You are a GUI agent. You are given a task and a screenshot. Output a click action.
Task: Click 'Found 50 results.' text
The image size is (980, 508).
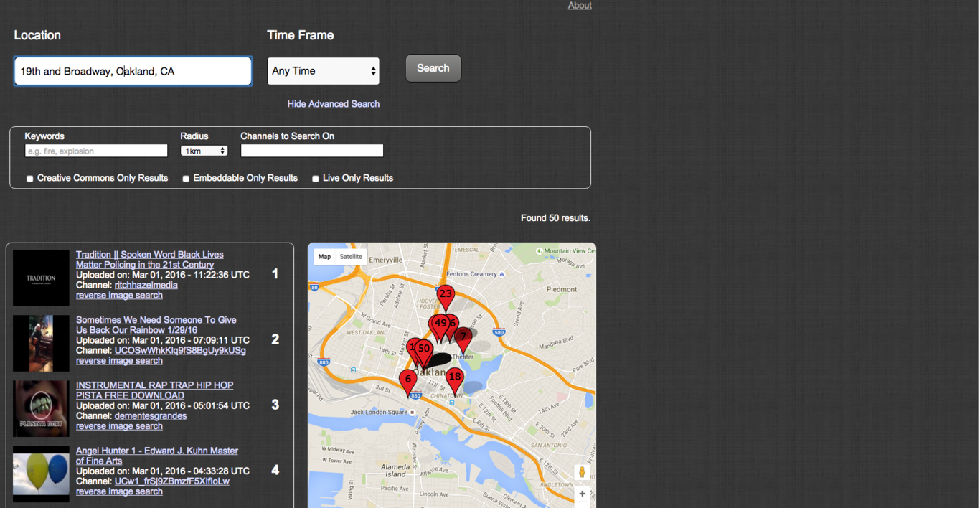555,218
